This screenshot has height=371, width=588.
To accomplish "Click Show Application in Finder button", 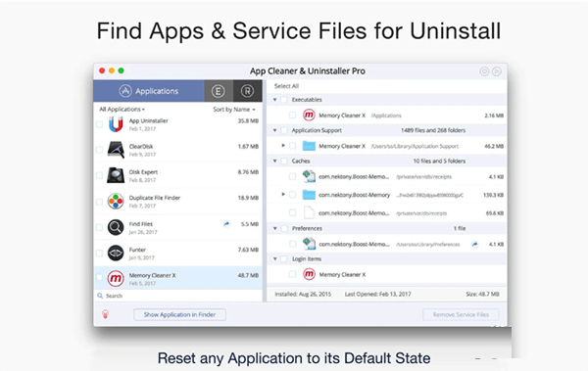I will click(179, 314).
